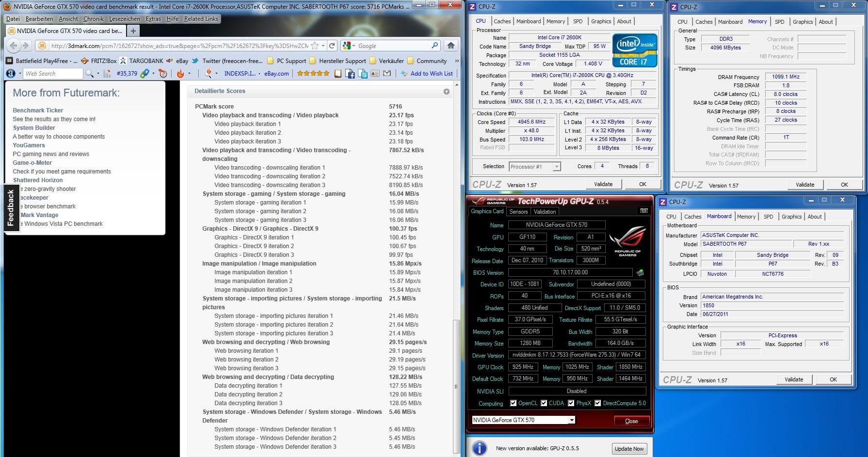Open the System Builder link
The width and height of the screenshot is (868, 457).
[x=34, y=128]
